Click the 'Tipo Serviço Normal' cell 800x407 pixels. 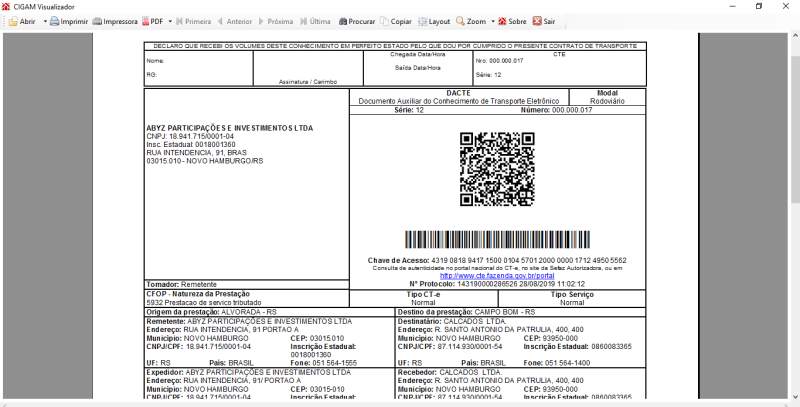(572, 298)
